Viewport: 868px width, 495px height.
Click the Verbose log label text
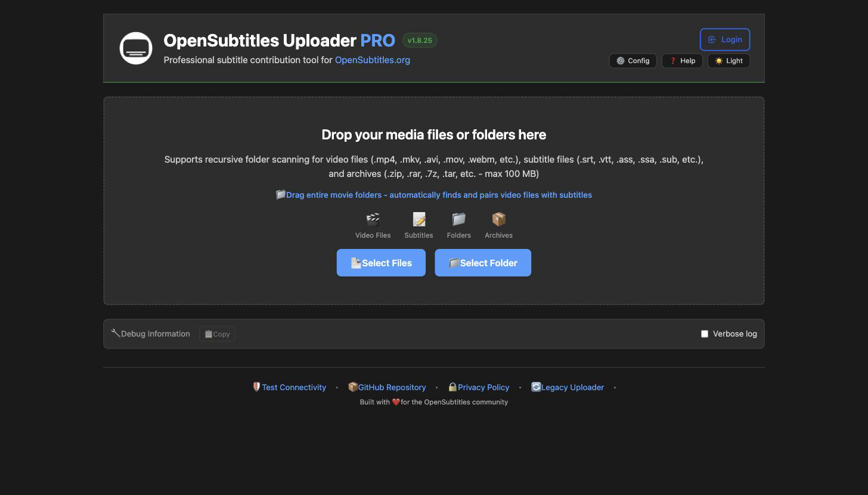[x=735, y=334]
